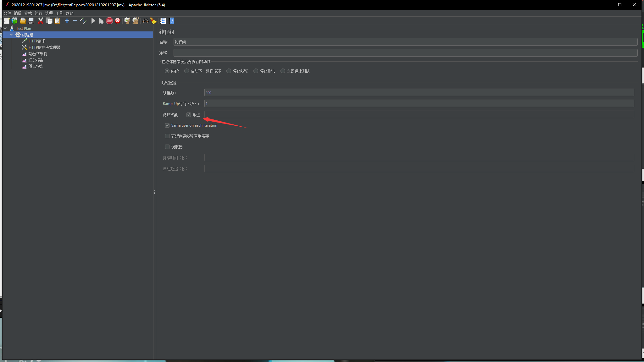Click the 线程数 input field
Image resolution: width=644 pixels, height=362 pixels.
click(419, 92)
